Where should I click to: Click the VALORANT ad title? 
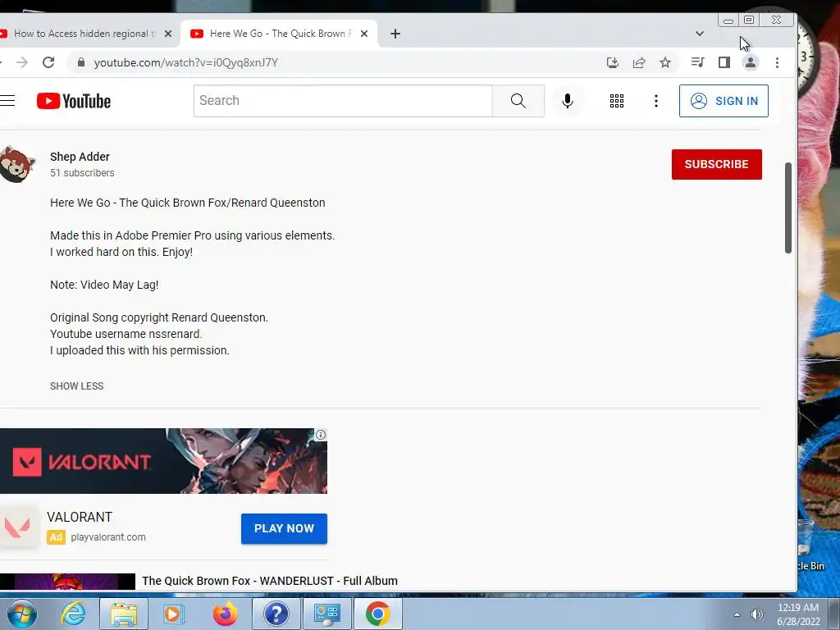click(x=80, y=517)
